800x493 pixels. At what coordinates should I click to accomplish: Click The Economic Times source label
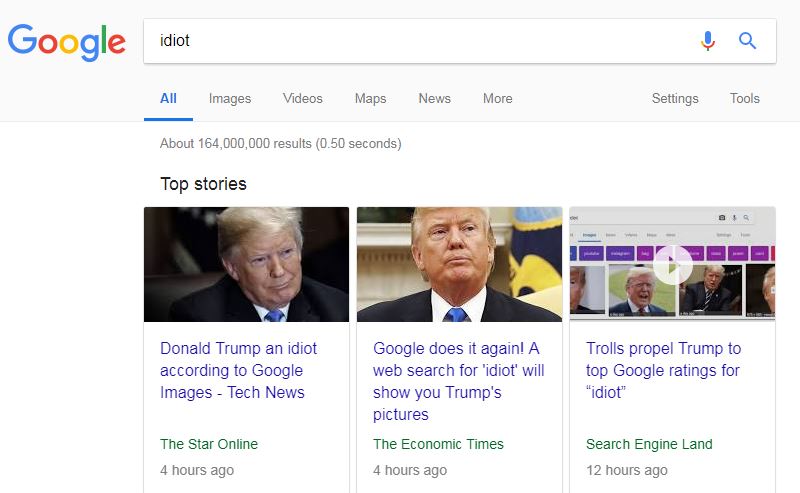click(x=438, y=444)
